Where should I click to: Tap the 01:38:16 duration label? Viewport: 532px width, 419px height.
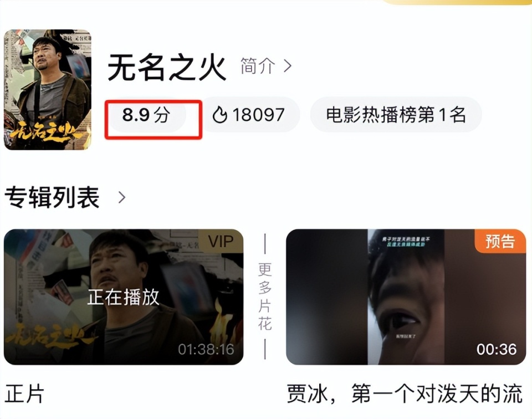tap(206, 349)
